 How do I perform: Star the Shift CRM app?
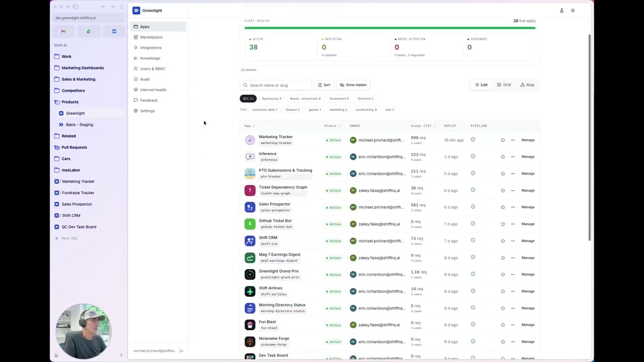[503, 241]
